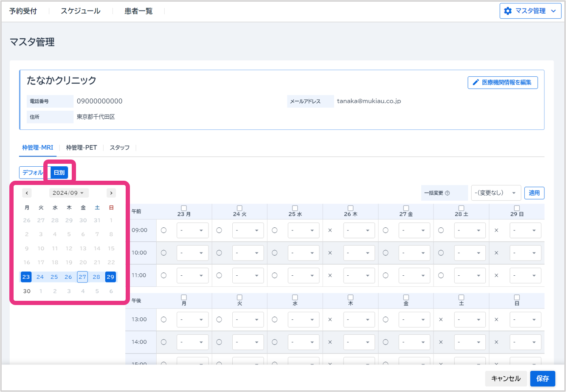Click the gear icon in マスタ管理 button
The image size is (566, 392).
coord(508,11)
